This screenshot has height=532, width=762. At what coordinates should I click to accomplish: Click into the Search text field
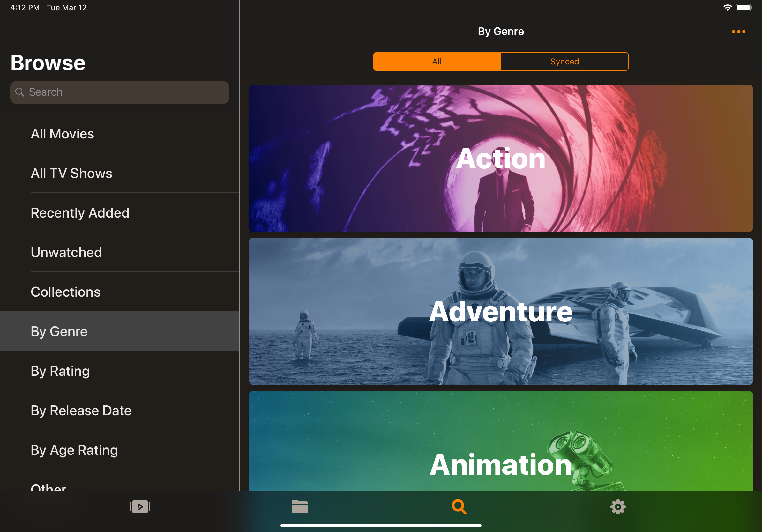coord(126,92)
